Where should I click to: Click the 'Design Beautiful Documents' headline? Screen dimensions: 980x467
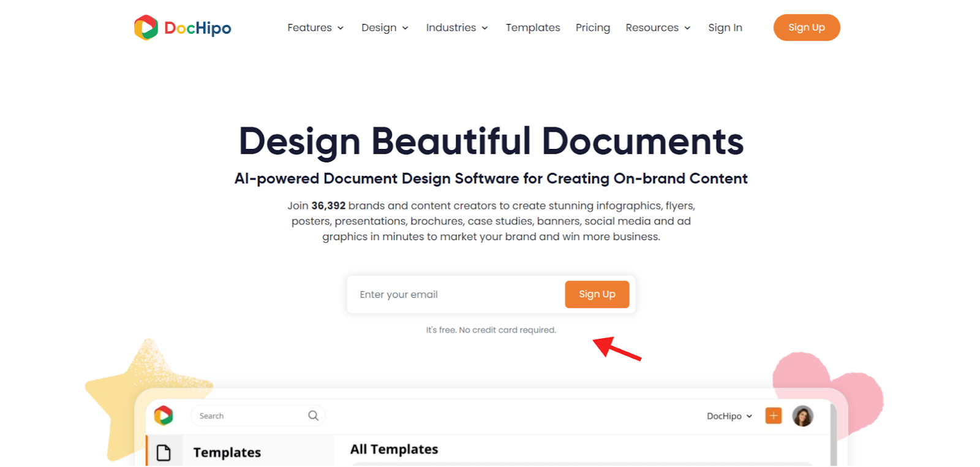click(x=491, y=142)
